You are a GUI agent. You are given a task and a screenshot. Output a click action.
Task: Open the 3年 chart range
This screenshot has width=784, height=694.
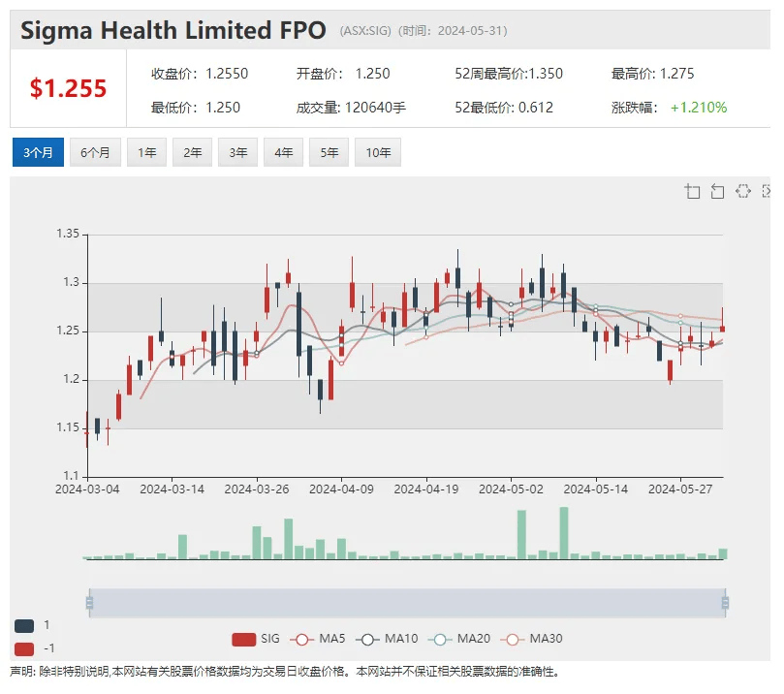(x=237, y=152)
